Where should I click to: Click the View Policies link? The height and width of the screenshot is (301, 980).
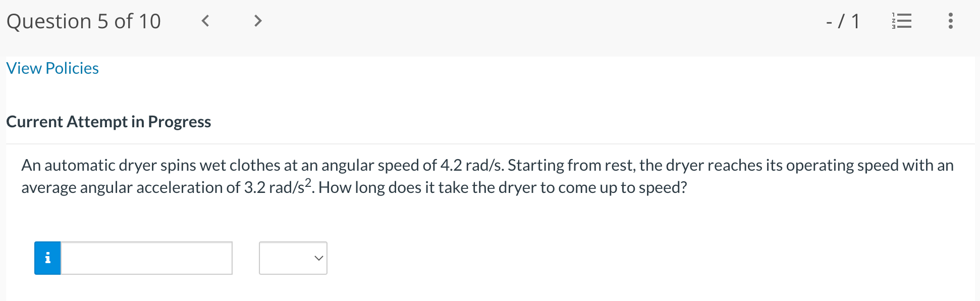coord(52,68)
